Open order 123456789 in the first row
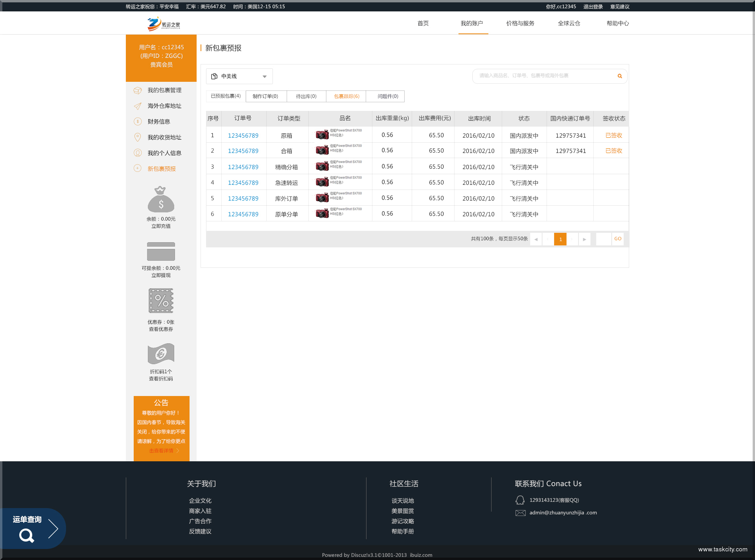 (x=243, y=135)
